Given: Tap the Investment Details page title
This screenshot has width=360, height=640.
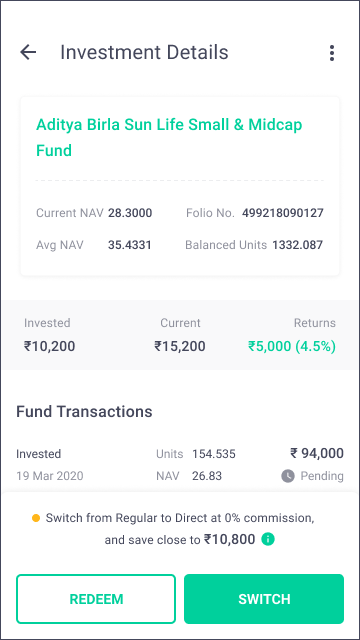Looking at the screenshot, I should (x=144, y=53).
